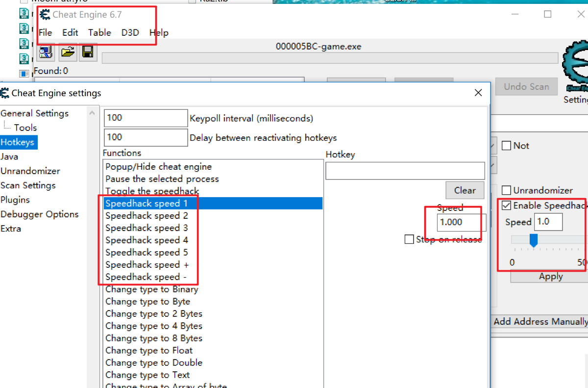Image resolution: width=588 pixels, height=388 pixels.
Task: Click the Delay between reactivating hotkeys field
Action: (x=146, y=138)
